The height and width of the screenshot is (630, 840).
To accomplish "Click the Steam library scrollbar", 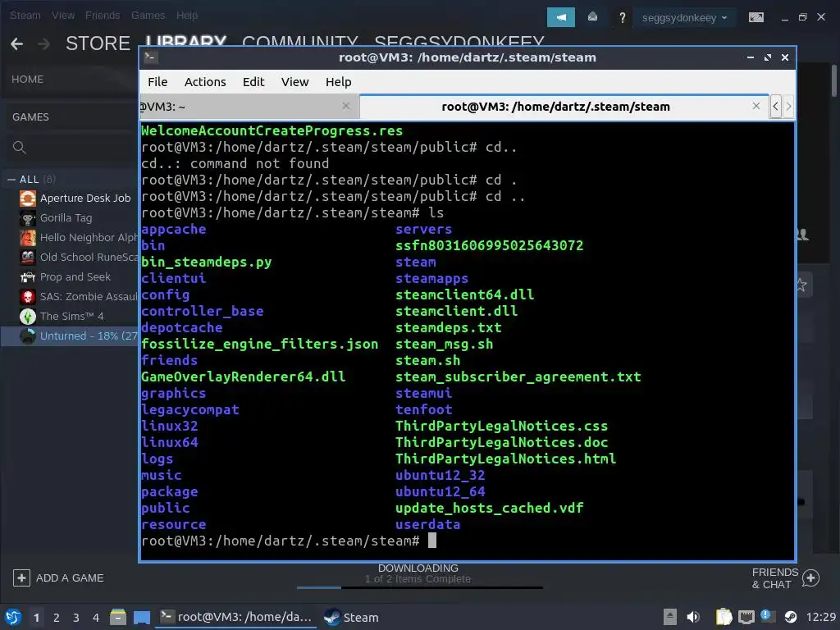I will point(834,80).
